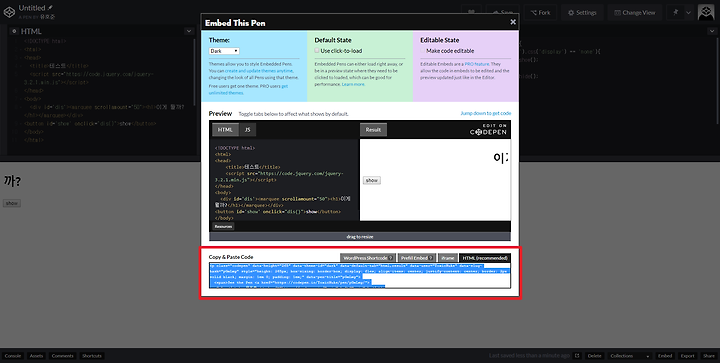720x363 pixels.
Task: Open Comments from the footer bar
Action: click(62, 356)
